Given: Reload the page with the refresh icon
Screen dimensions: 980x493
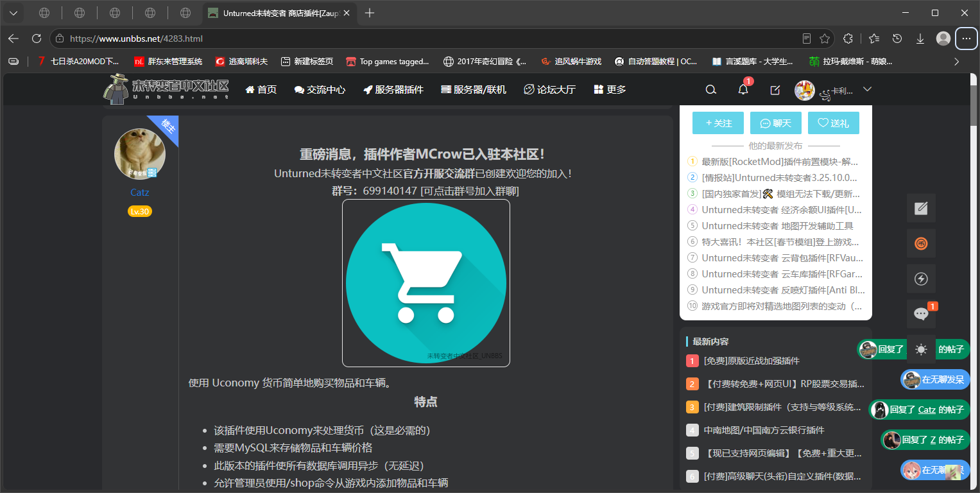Looking at the screenshot, I should click(37, 39).
